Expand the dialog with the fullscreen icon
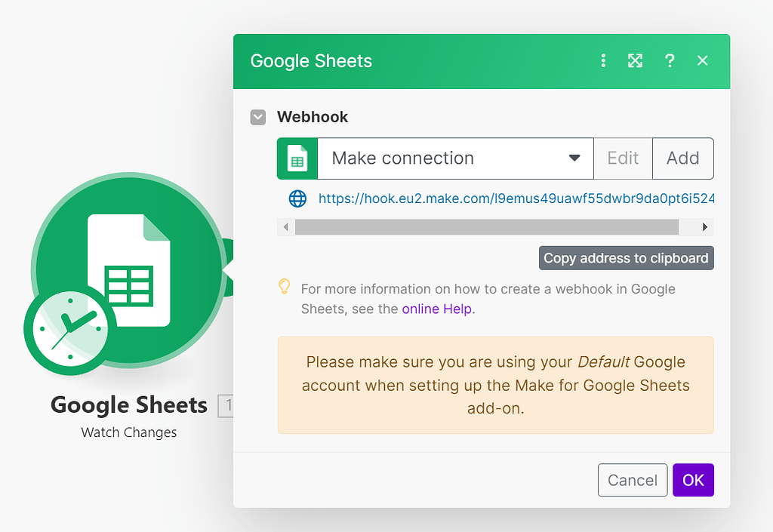The width and height of the screenshot is (773, 532). (636, 61)
